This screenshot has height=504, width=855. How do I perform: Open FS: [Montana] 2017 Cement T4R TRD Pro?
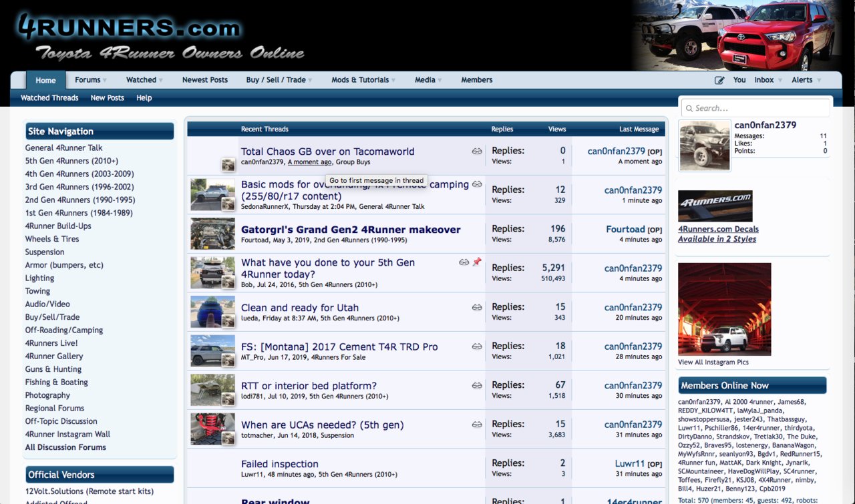click(x=339, y=347)
